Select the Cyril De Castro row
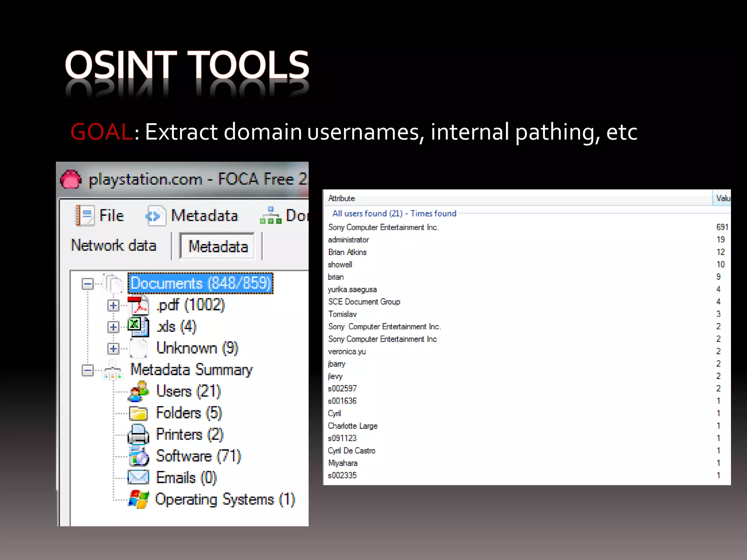The image size is (747, 560). [527, 451]
